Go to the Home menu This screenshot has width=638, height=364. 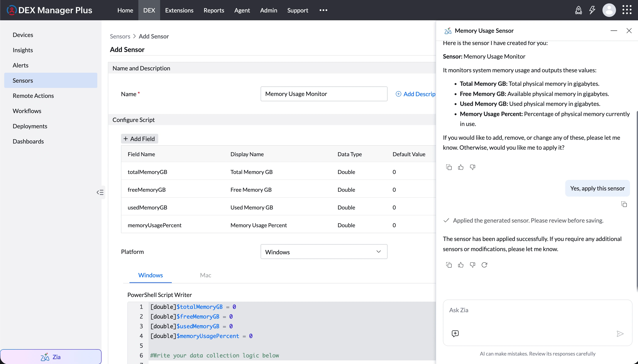pyautogui.click(x=125, y=10)
